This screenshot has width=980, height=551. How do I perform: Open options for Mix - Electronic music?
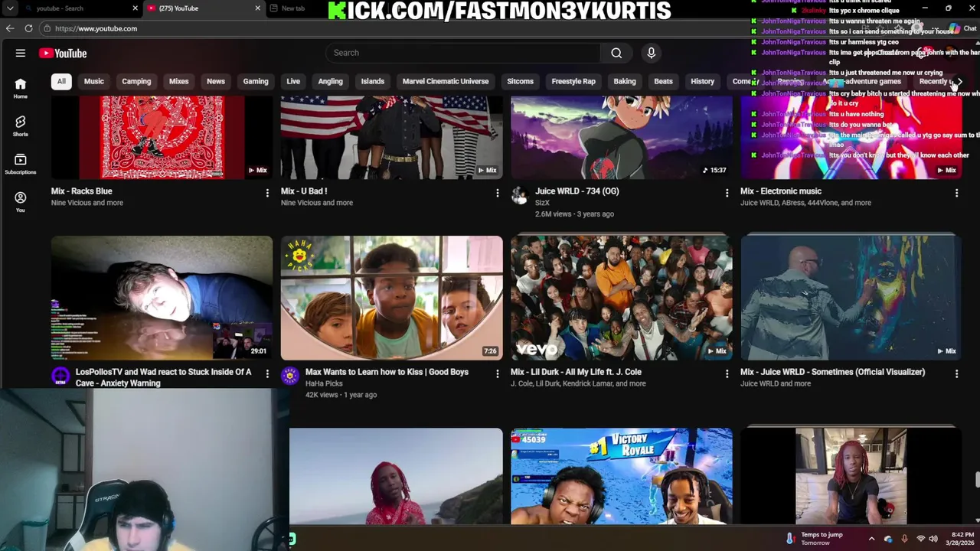tap(956, 193)
